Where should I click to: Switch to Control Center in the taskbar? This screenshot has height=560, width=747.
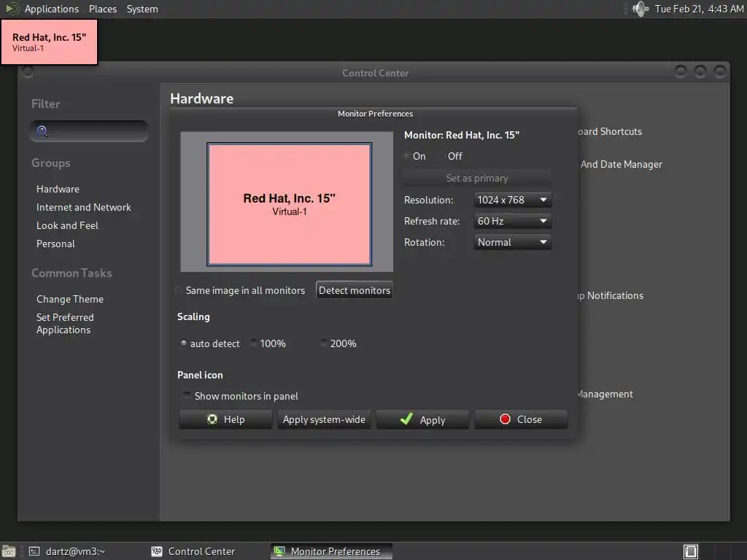pos(193,551)
